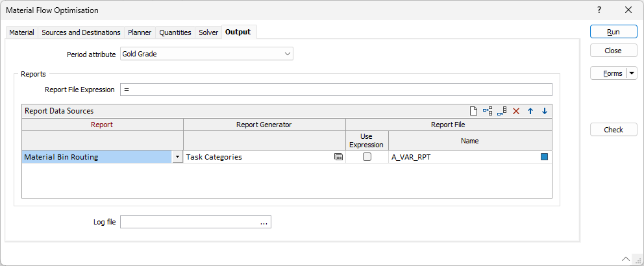Move the report row down

click(x=545, y=111)
